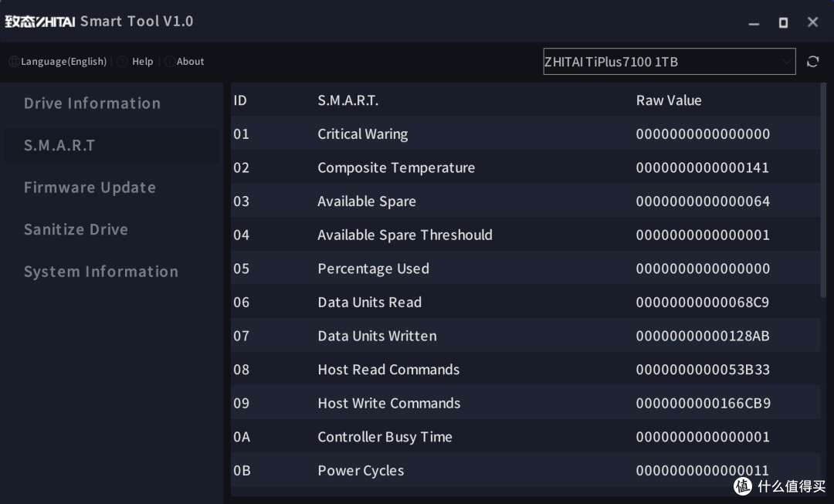Screen dimensions: 834x504
Task: Open the About menu
Action: click(191, 62)
